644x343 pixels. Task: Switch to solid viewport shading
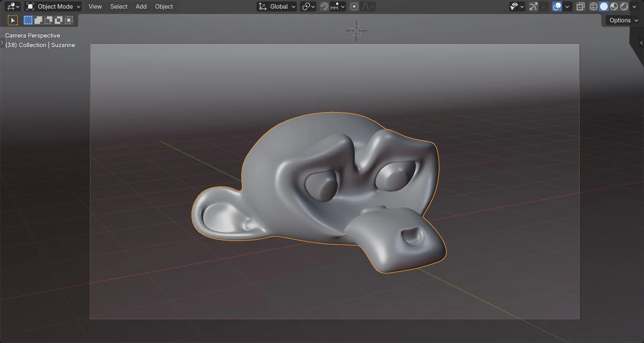click(604, 6)
